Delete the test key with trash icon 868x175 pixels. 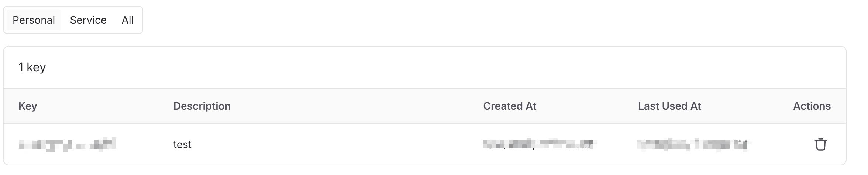[x=820, y=144]
